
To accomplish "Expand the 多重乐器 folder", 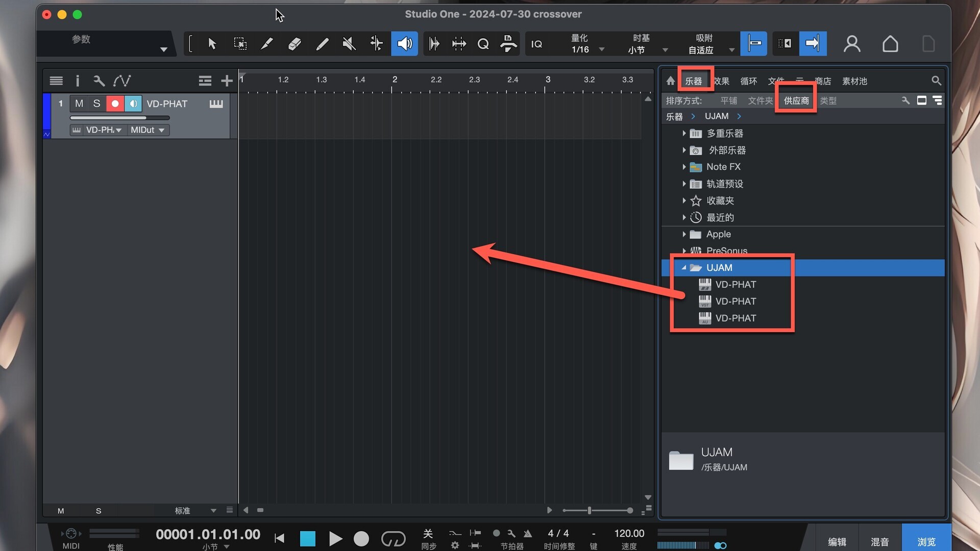I will tap(683, 133).
